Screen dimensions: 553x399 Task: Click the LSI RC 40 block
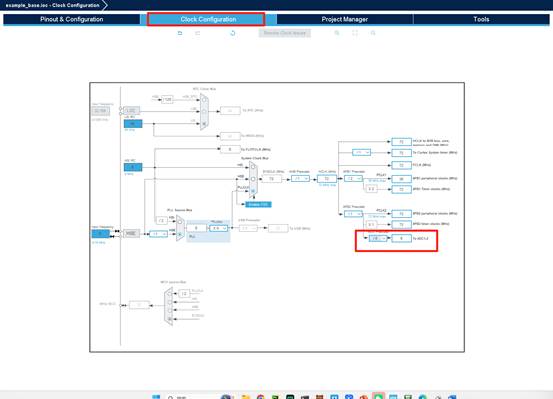[133, 124]
